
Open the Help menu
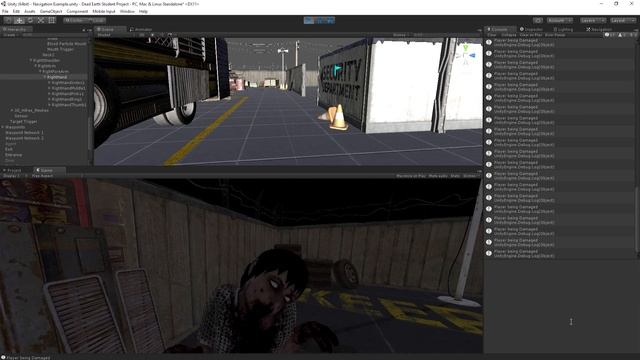pyautogui.click(x=143, y=11)
